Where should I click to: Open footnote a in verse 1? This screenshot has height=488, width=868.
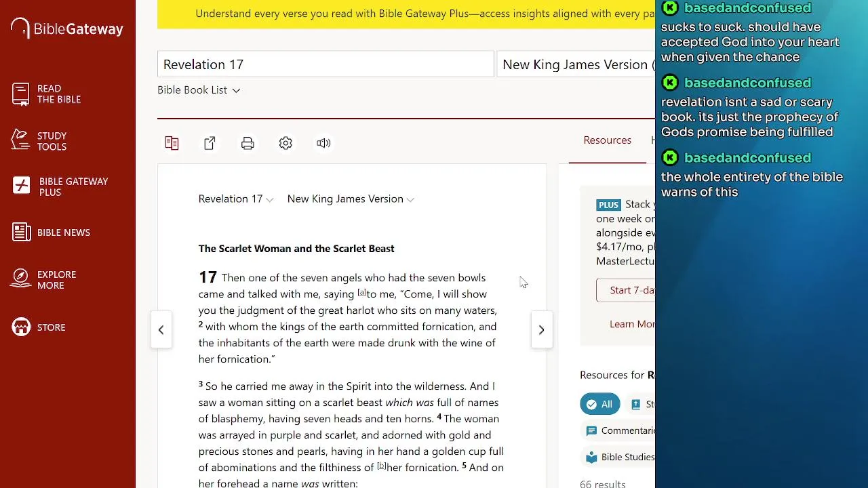point(361,293)
